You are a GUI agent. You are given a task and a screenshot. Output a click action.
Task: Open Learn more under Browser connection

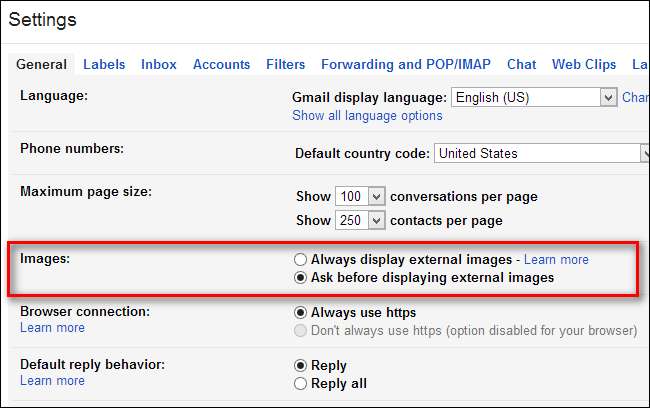pos(52,328)
